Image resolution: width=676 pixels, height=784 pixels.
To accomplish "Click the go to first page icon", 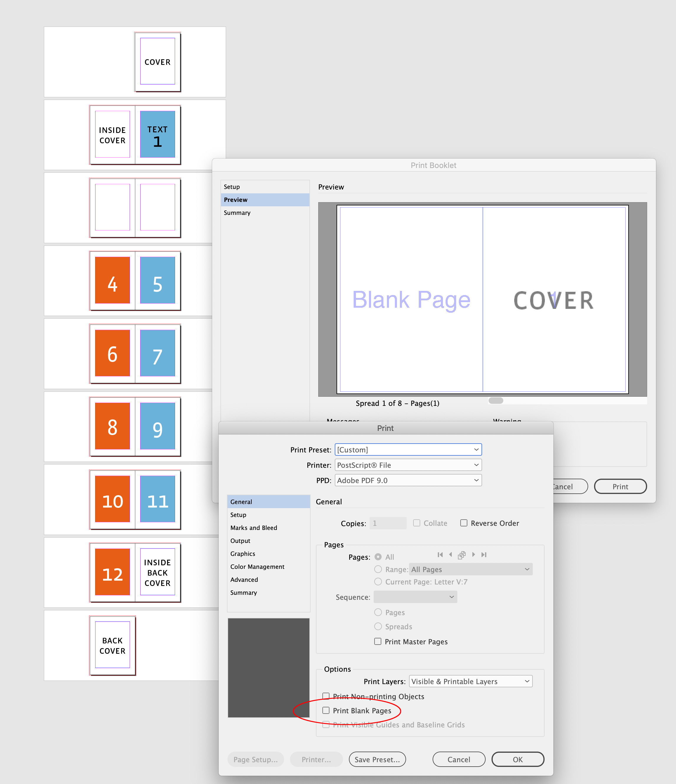I will [440, 554].
